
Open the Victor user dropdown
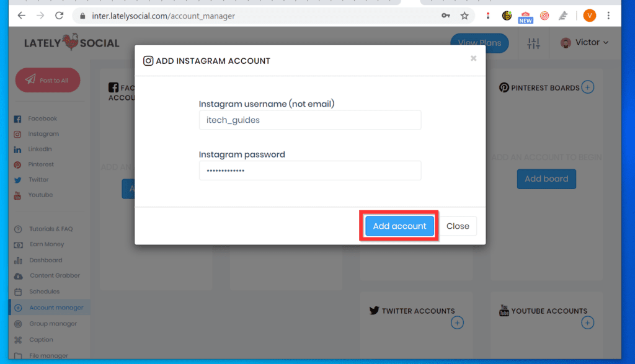tap(584, 43)
